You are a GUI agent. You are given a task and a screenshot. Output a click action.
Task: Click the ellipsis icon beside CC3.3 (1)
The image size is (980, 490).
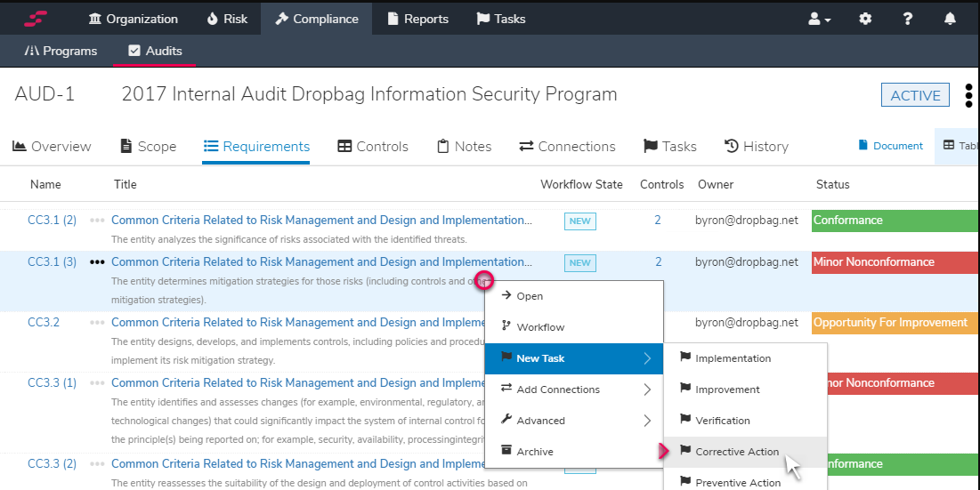[97, 383]
